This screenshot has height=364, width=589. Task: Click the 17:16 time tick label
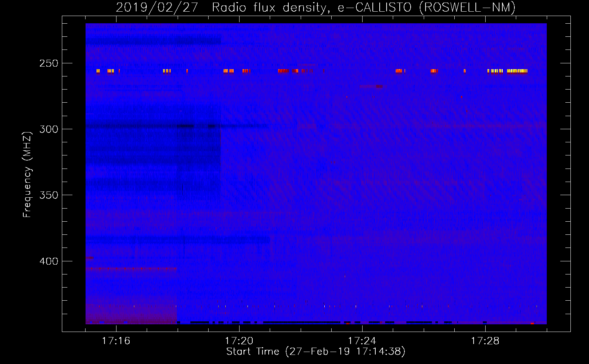tap(116, 341)
